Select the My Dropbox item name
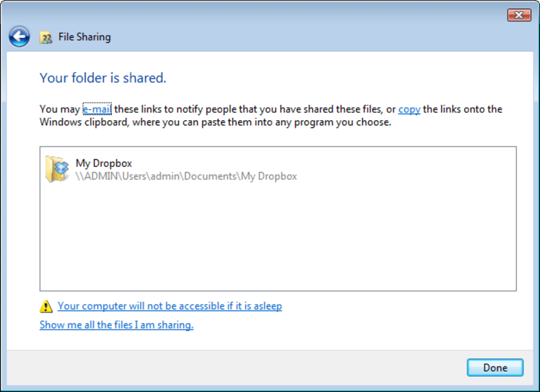 (104, 163)
